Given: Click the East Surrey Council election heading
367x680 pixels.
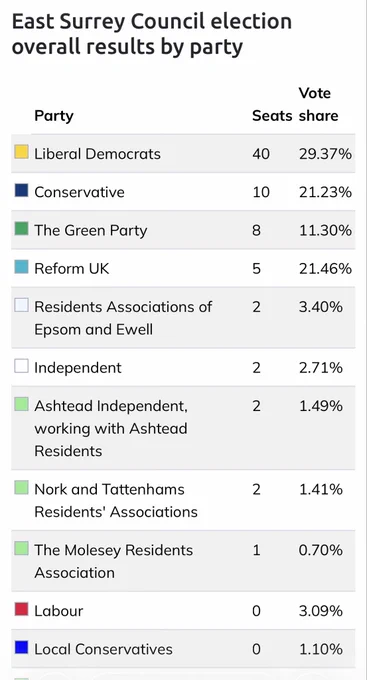Looking at the screenshot, I should pos(151,34).
